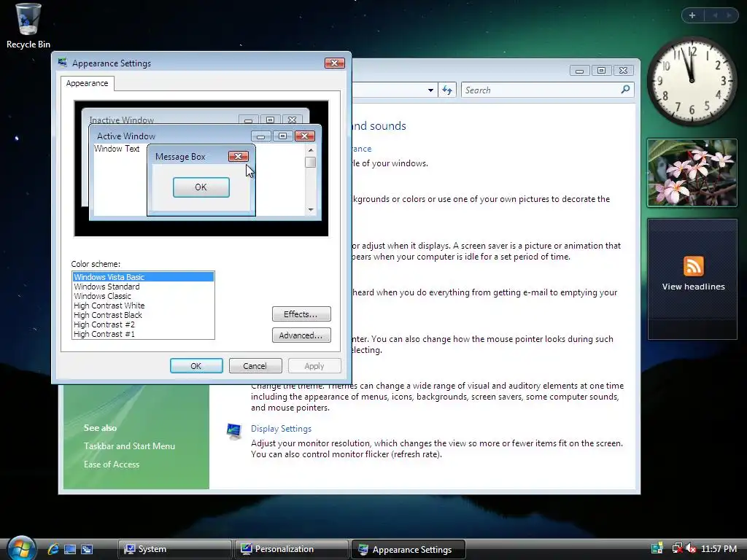Screen dimensions: 747x560
Task: Click the taskbar clock 11:57 PM
Action: [x=719, y=548]
